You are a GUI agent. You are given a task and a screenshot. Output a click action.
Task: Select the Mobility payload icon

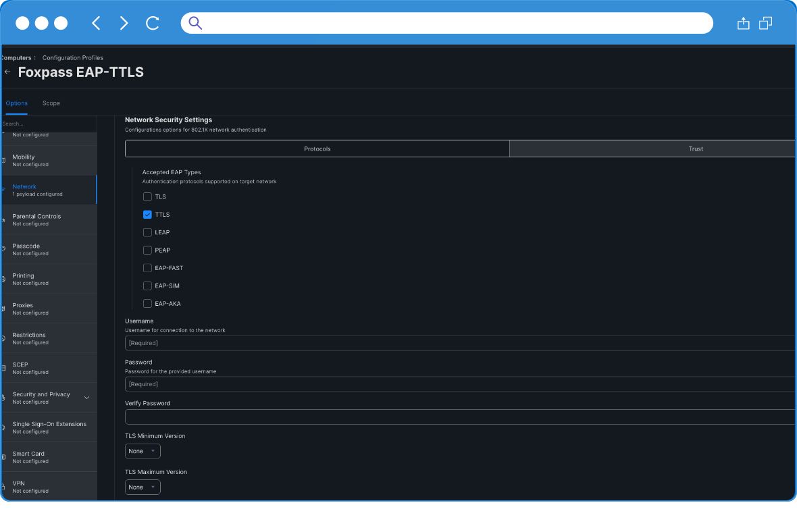pyautogui.click(x=5, y=160)
